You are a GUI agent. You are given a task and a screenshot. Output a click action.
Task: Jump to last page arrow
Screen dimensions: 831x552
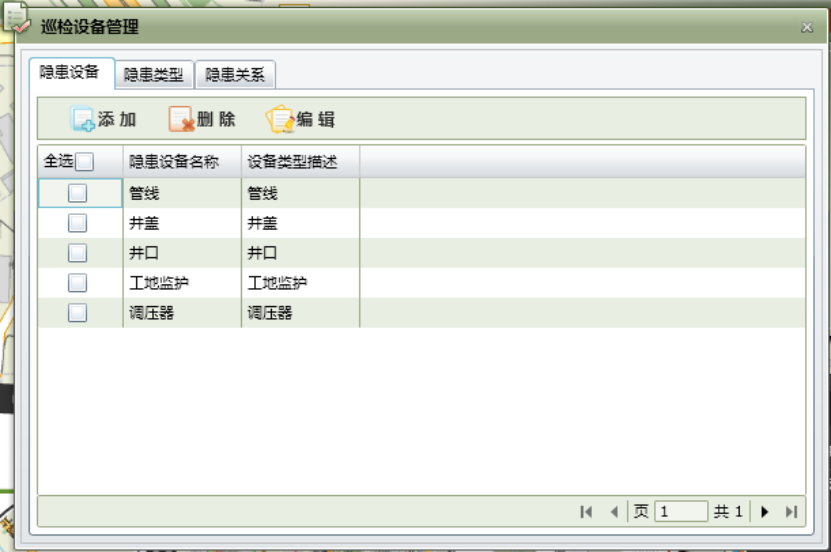pyautogui.click(x=791, y=512)
